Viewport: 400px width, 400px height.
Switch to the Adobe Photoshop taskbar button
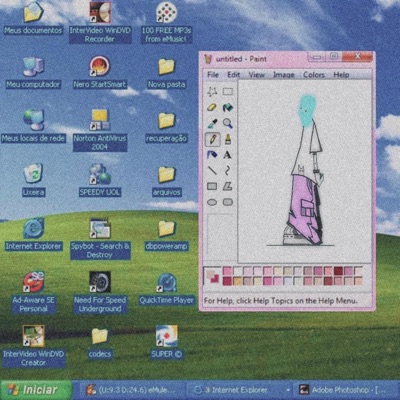click(345, 390)
